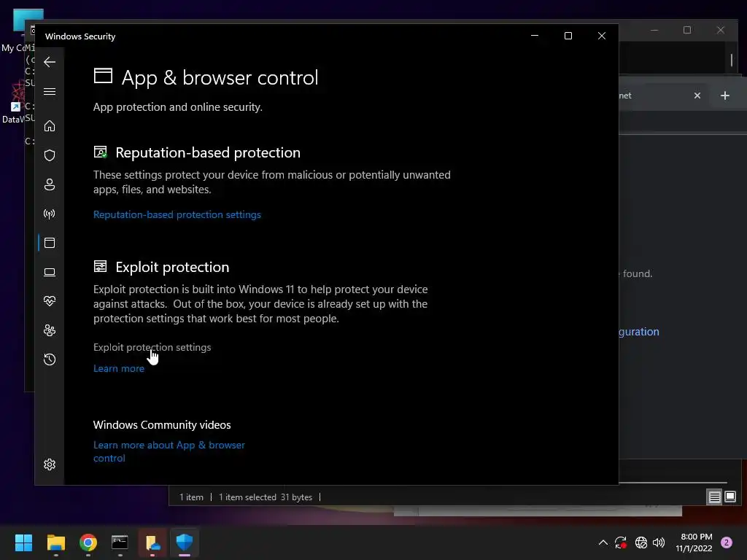The width and height of the screenshot is (747, 560).
Task: Open Reputation-based protection settings link
Action: [177, 215]
